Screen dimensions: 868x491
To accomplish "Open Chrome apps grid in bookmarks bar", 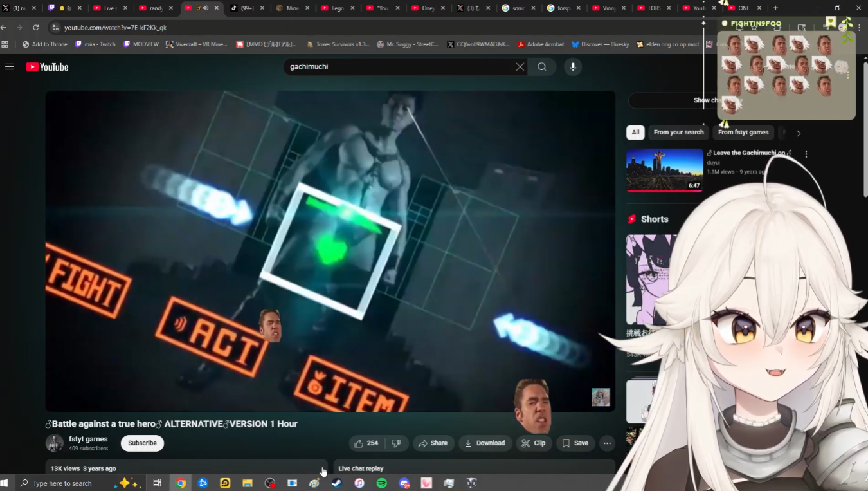I will 5,44.
